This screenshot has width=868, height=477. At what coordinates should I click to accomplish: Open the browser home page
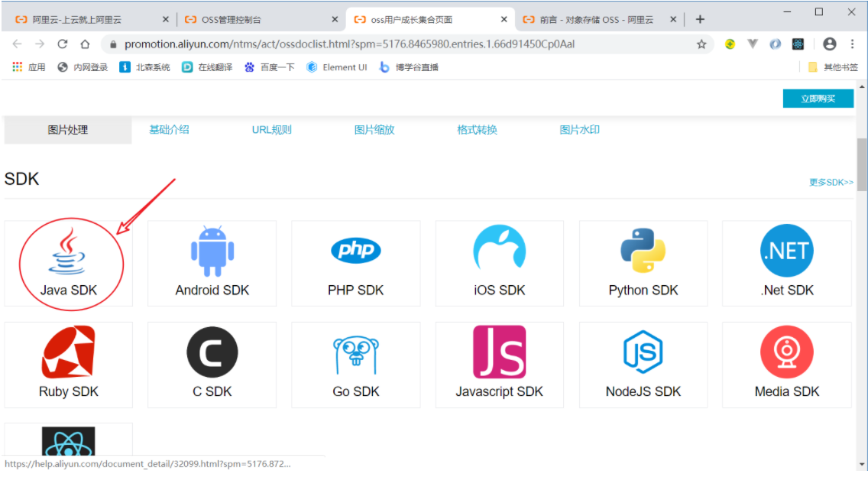coord(85,44)
